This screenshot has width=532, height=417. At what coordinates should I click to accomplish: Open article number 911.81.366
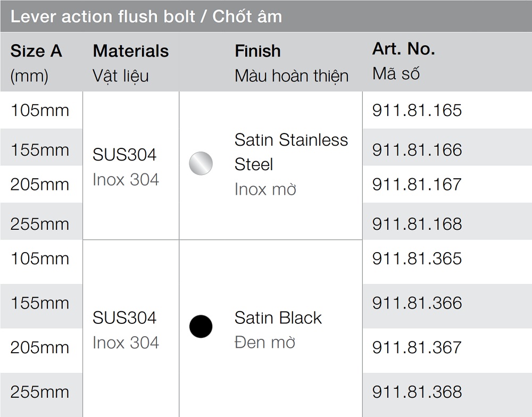(x=417, y=303)
